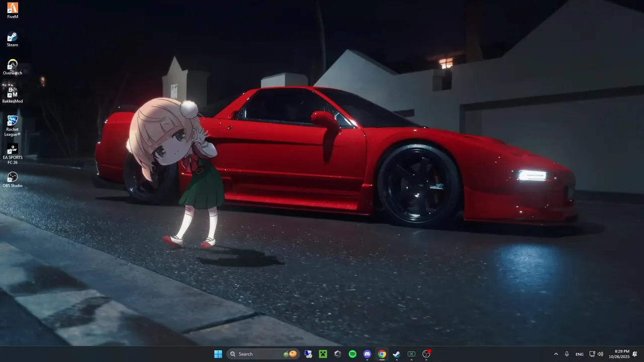Open the Xbox Game Bar taskbar icon
The image size is (644, 362).
411,354
